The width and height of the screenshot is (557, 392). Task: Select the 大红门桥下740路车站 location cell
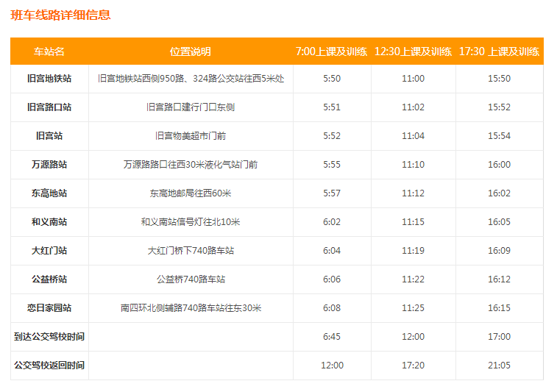(x=191, y=251)
